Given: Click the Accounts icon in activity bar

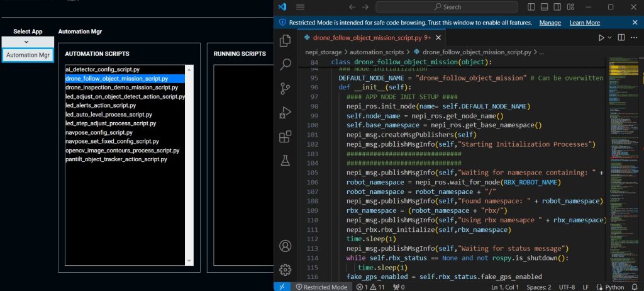Looking at the screenshot, I should [286, 246].
